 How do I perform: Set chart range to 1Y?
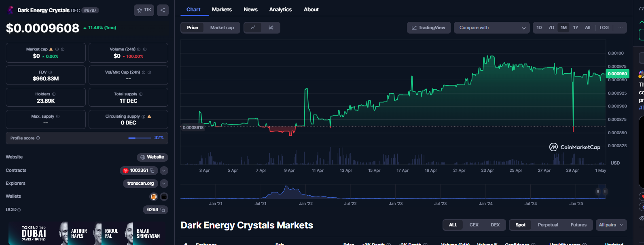click(x=576, y=27)
